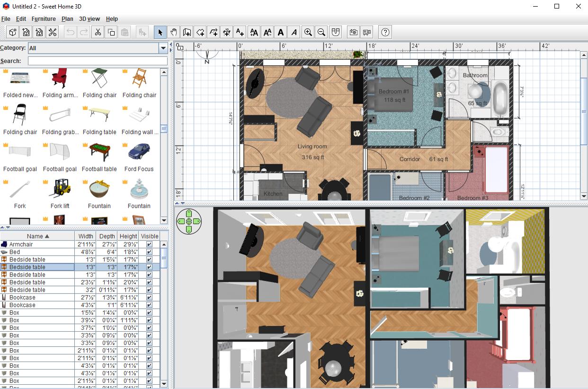
Task: Open the Create photo camera tool
Action: point(354,32)
